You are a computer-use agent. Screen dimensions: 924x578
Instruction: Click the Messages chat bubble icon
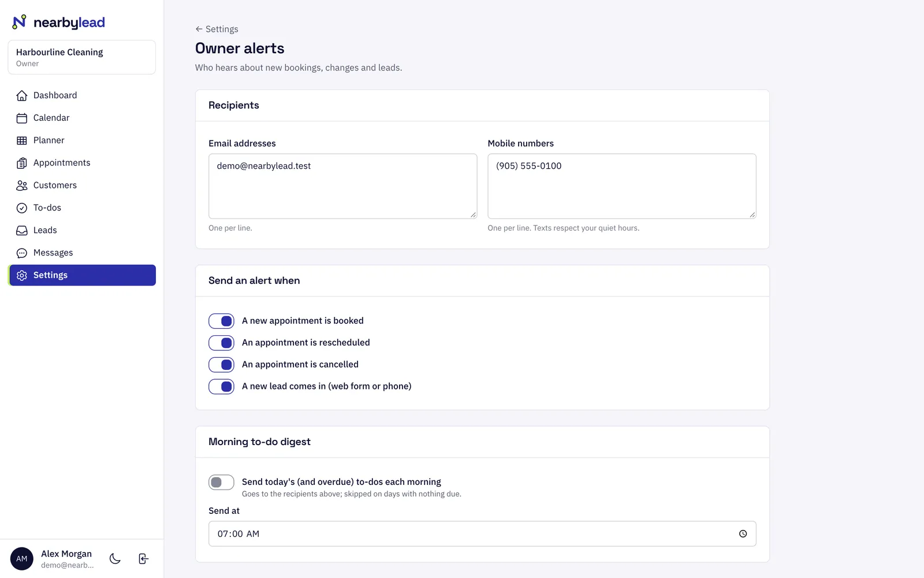tap(22, 253)
